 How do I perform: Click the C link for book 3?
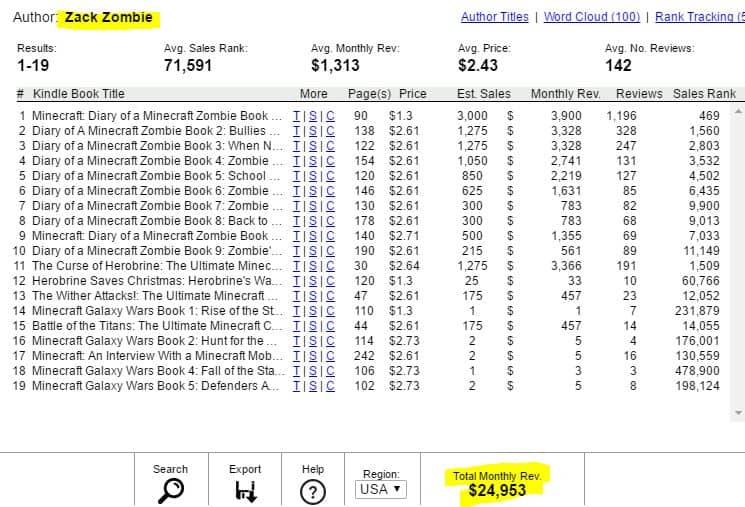(330, 146)
